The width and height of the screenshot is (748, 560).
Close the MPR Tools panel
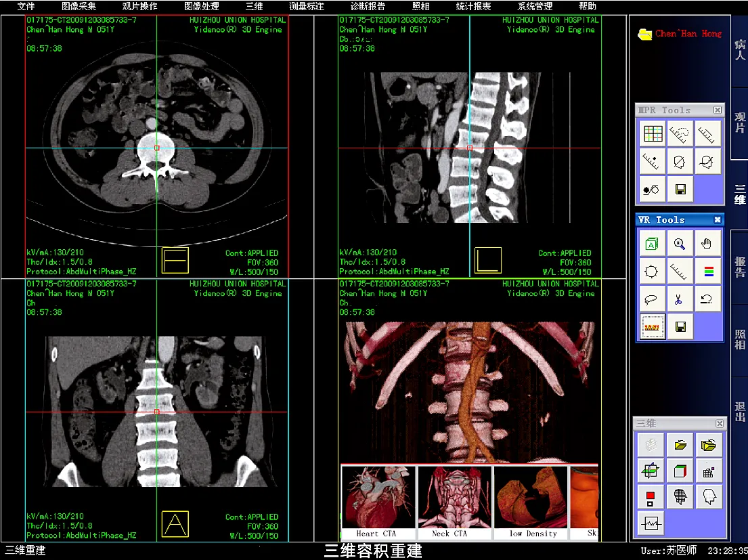click(x=717, y=110)
